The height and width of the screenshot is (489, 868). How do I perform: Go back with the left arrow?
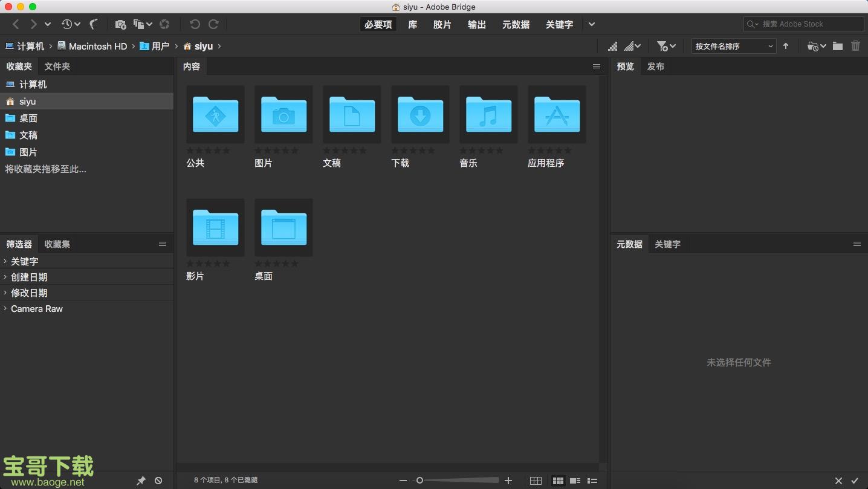click(x=16, y=24)
